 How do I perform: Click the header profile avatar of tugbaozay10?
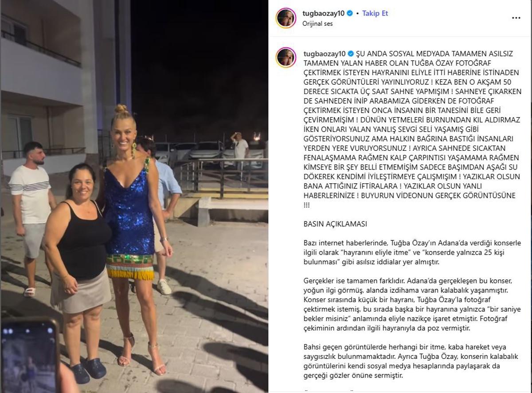tap(286, 18)
